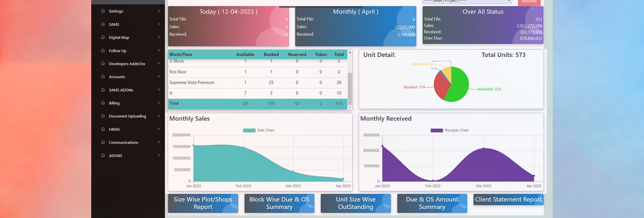Click the SAMS sidebar icon
This screenshot has height=218, width=644.
point(103,24)
